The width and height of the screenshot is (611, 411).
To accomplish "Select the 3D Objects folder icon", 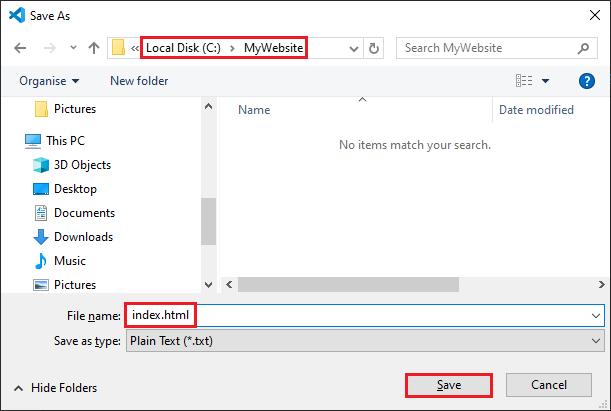I will click(41, 165).
